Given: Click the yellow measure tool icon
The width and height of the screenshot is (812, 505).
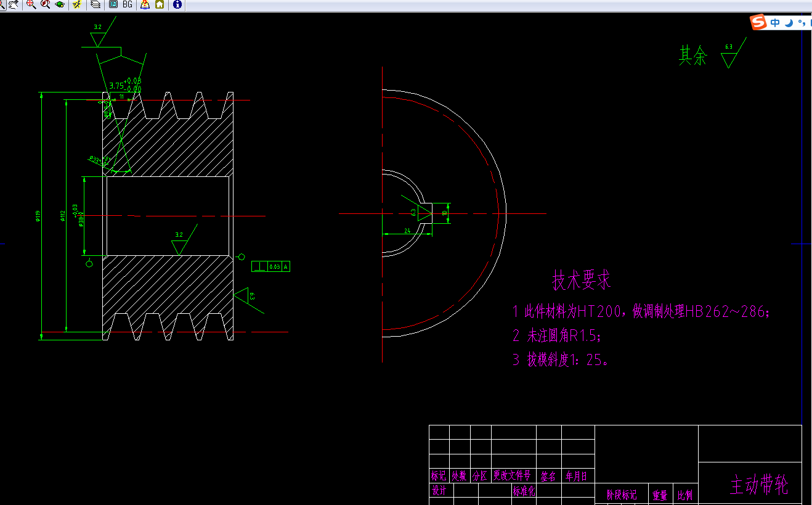Looking at the screenshot, I should pos(76,4).
